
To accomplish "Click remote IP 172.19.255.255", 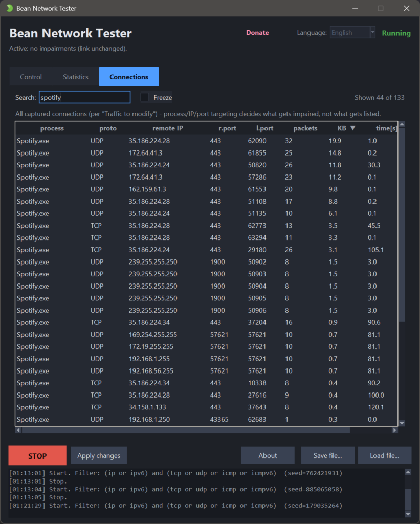I will [x=151, y=346].
